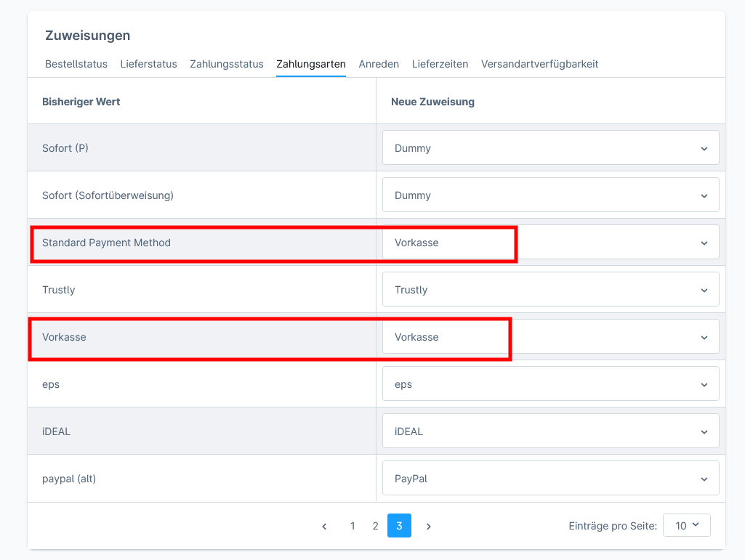Click the Standard Payment Method cell text
This screenshot has height=560, width=745.
tap(106, 243)
